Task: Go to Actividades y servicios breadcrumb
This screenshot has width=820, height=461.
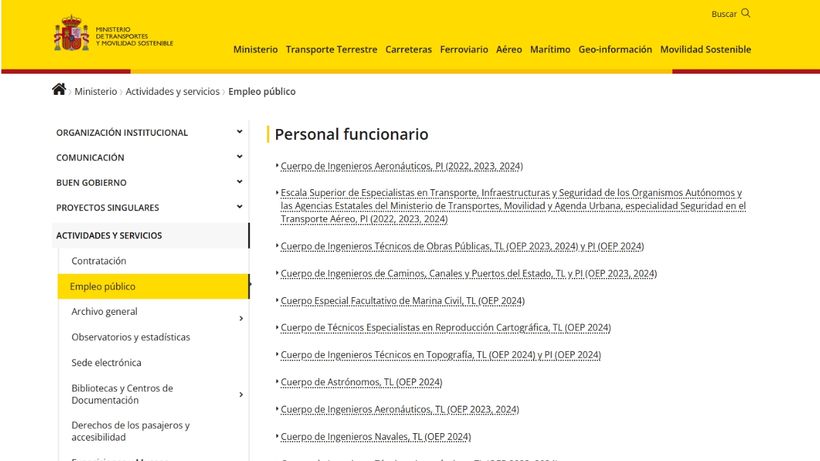Action: pyautogui.click(x=172, y=91)
